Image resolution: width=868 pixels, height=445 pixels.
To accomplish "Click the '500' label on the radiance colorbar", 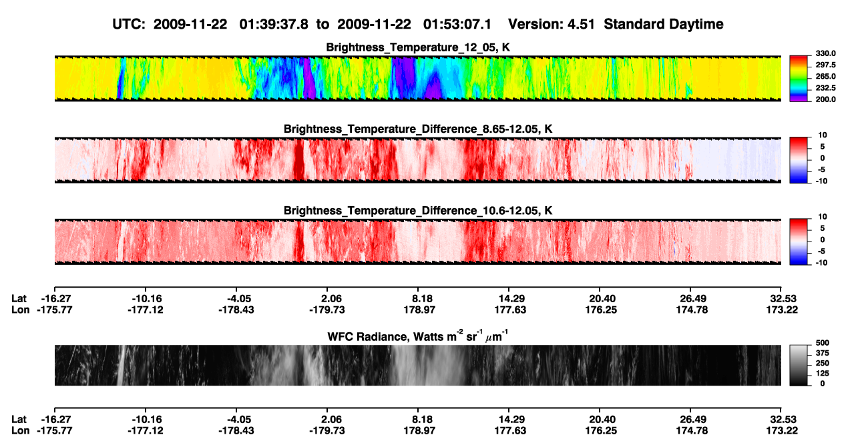I will pyautogui.click(x=822, y=344).
